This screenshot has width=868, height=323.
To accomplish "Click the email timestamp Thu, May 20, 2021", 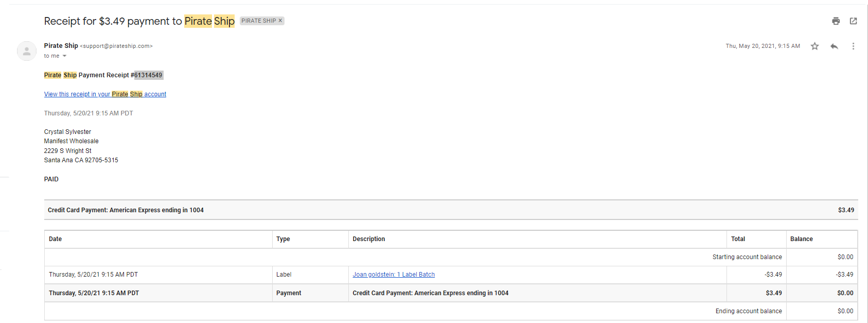I will [763, 46].
